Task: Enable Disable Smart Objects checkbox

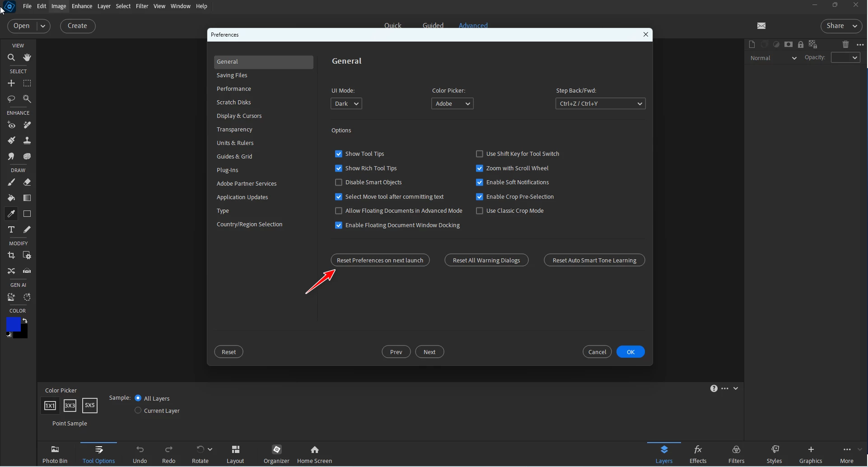Action: pyautogui.click(x=339, y=182)
